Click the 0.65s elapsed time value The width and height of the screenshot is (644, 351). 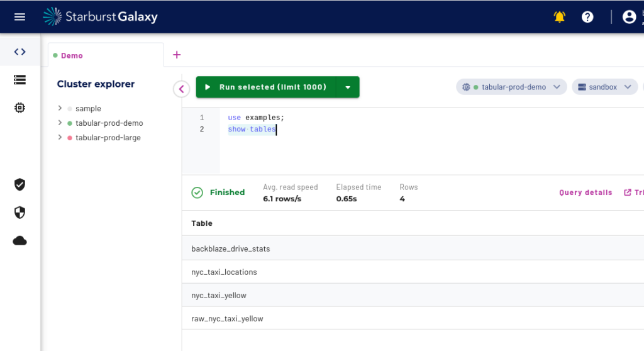coord(347,199)
